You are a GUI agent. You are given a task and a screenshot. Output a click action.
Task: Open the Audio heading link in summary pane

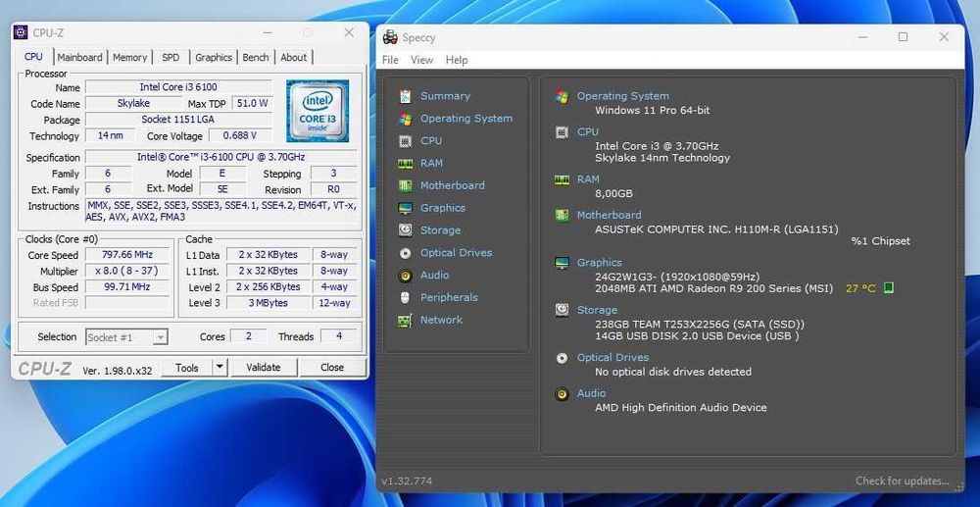(591, 393)
